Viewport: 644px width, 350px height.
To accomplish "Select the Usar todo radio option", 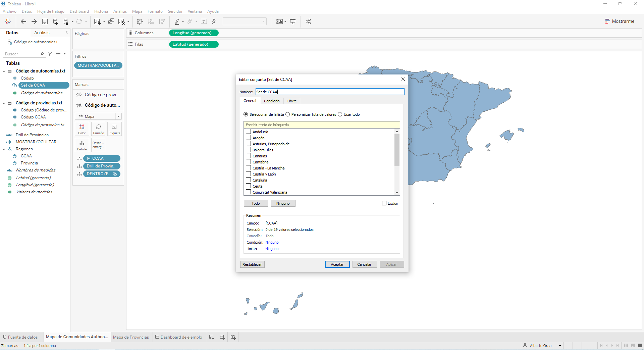I will point(340,114).
